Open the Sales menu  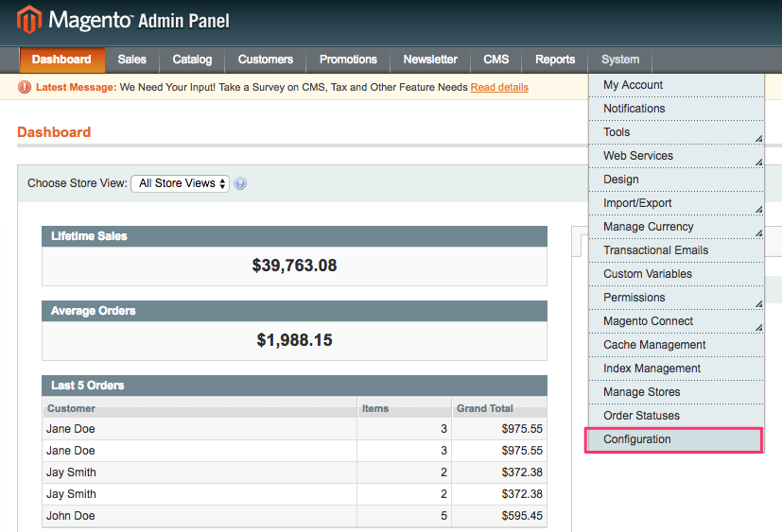click(x=132, y=60)
